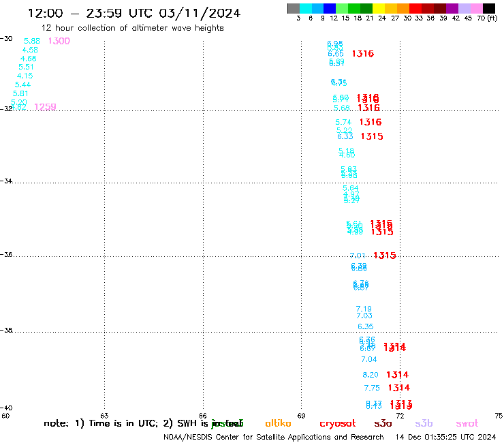Select the 'swot' satellite legend label
504x443 pixels.
coord(467,423)
